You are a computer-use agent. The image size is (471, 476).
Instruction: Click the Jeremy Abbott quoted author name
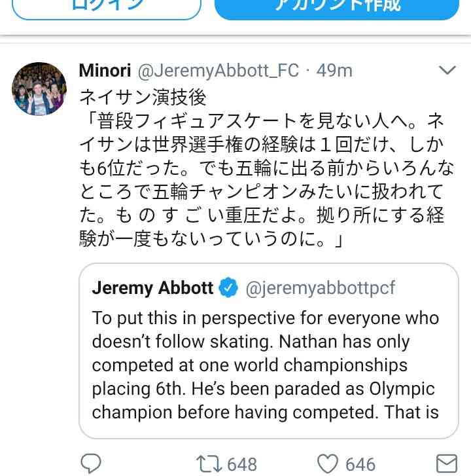tap(152, 287)
